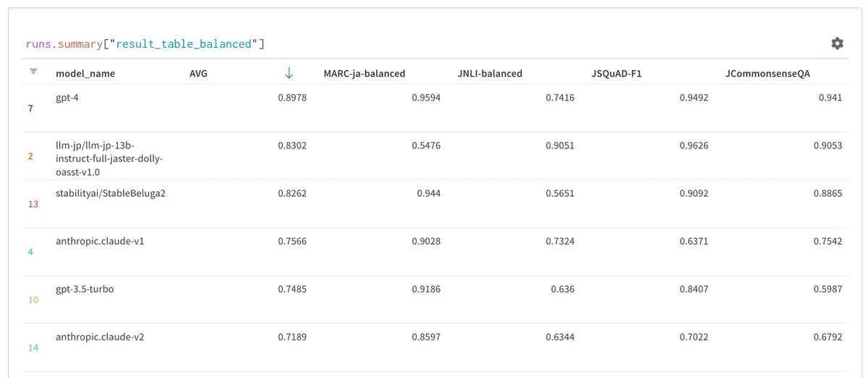Select the stabilityai/StableBeluga2 cell

coord(111,193)
